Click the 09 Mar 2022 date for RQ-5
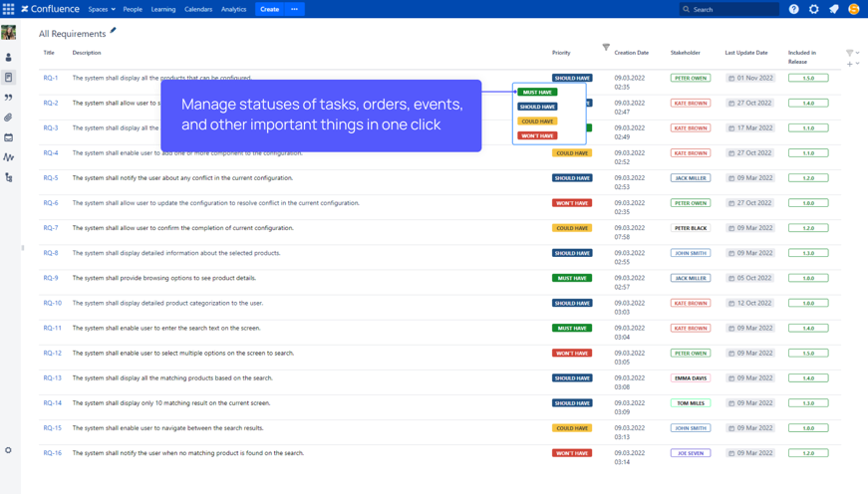Screen dimensions: 868x494 [x=752, y=178]
